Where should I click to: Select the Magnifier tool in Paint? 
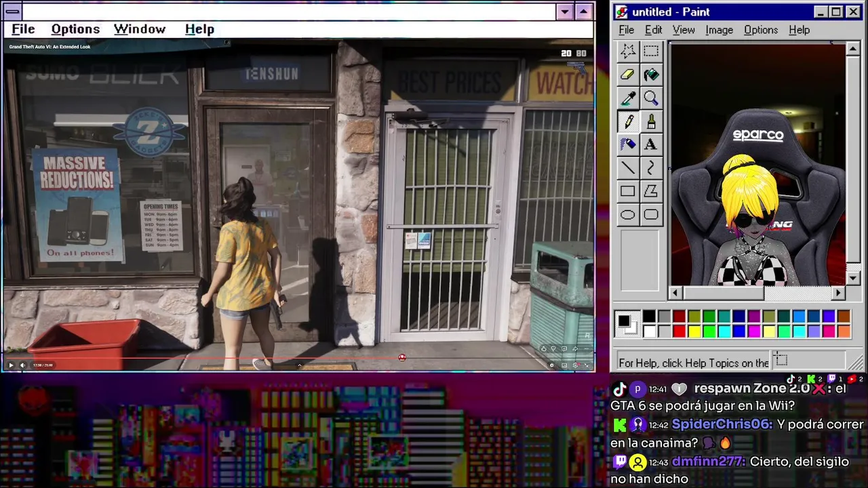click(651, 99)
